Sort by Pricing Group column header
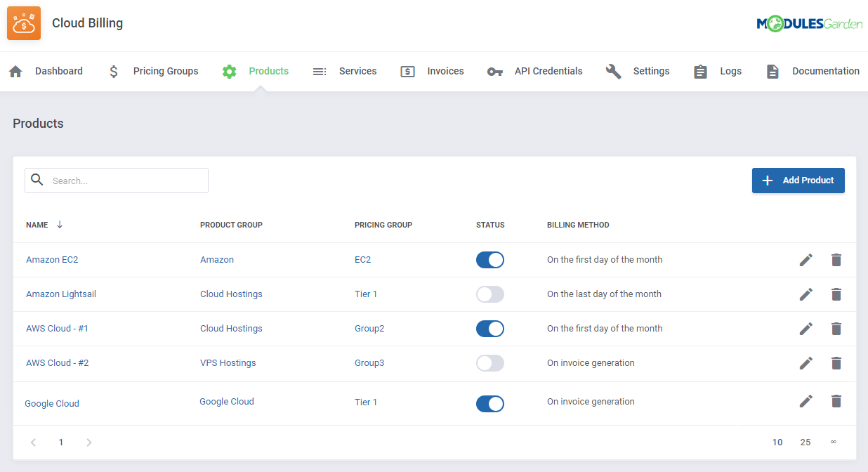 click(x=383, y=225)
